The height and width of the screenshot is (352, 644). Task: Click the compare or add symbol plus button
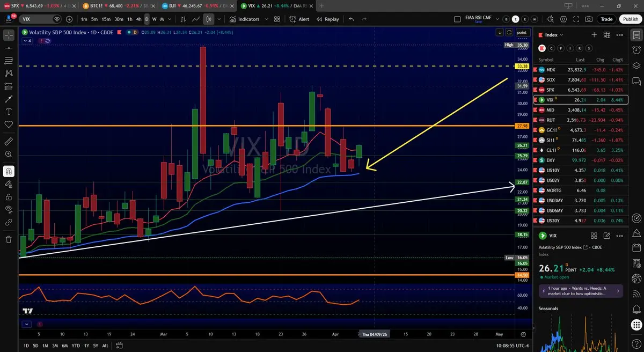[x=69, y=19]
